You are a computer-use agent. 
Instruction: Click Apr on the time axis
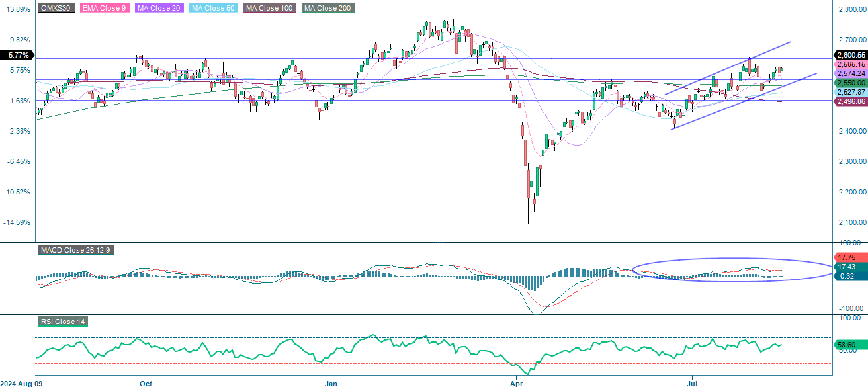(516, 383)
